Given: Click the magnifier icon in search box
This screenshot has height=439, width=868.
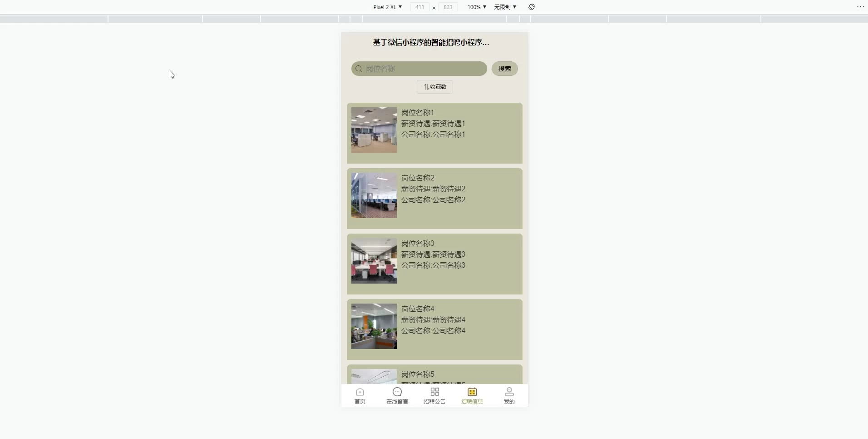Looking at the screenshot, I should pos(359,69).
